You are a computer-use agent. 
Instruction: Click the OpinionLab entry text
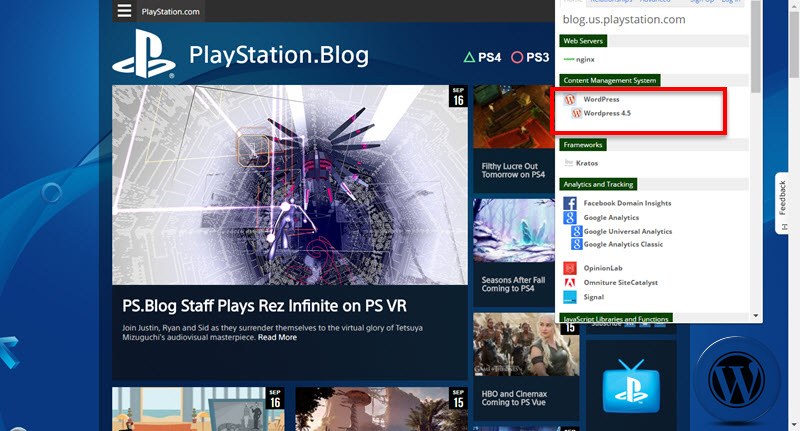pos(603,268)
